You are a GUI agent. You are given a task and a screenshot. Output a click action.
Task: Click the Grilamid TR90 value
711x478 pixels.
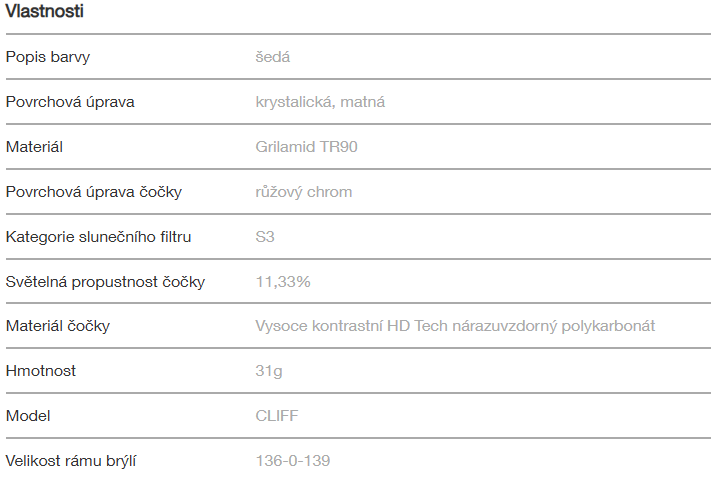(x=306, y=147)
